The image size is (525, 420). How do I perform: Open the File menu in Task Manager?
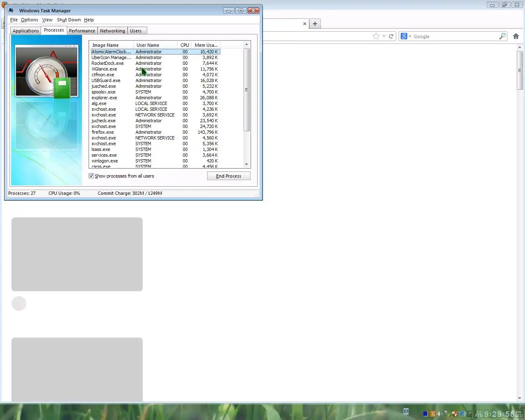coord(14,20)
